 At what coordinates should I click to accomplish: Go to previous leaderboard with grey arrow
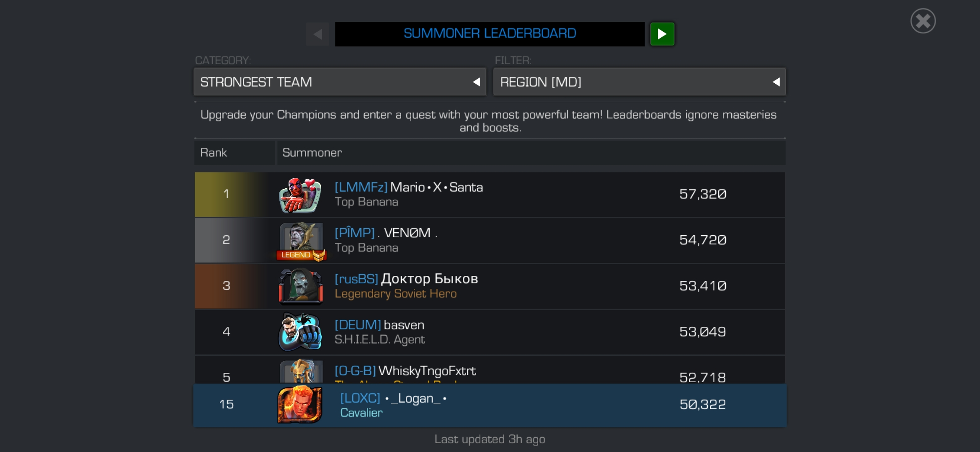coord(317,34)
